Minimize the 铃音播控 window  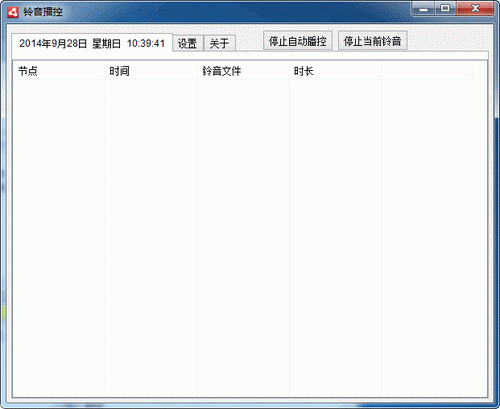tap(423, 9)
